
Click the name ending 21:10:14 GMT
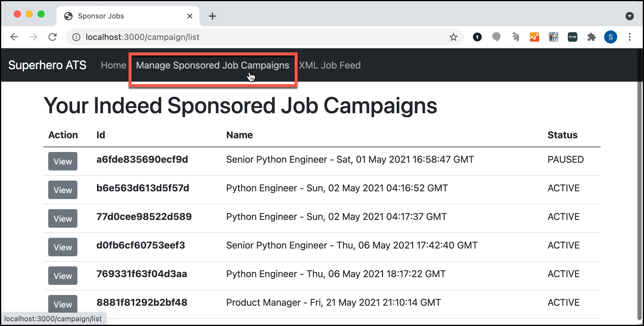(333, 302)
